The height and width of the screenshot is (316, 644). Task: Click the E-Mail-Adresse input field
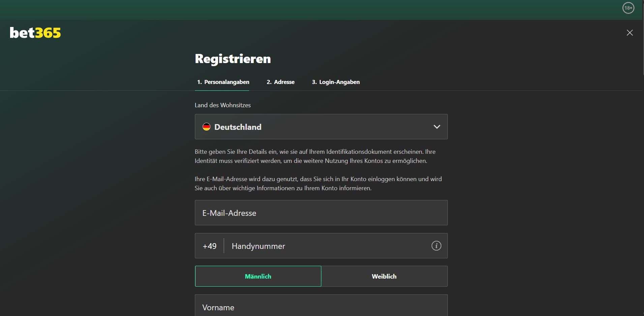(x=321, y=212)
